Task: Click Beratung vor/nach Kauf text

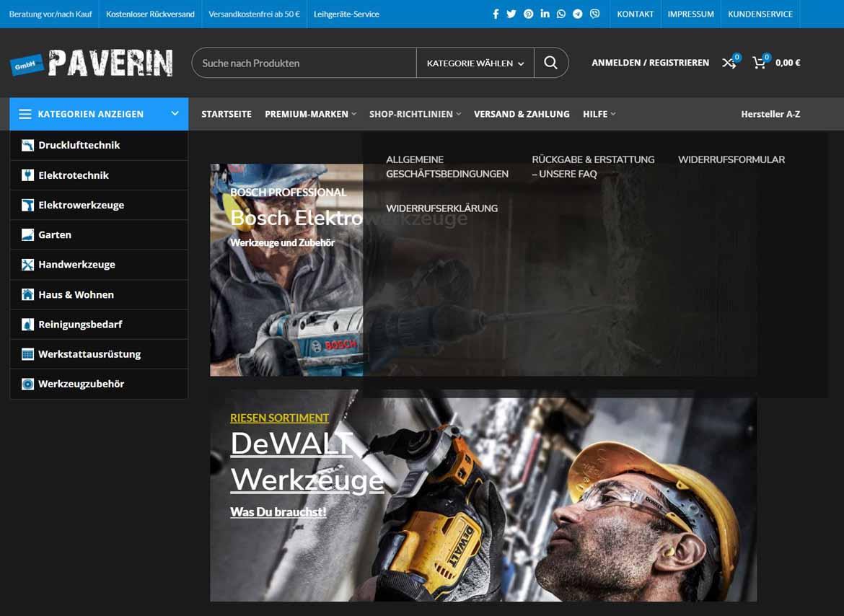Action: click(50, 14)
